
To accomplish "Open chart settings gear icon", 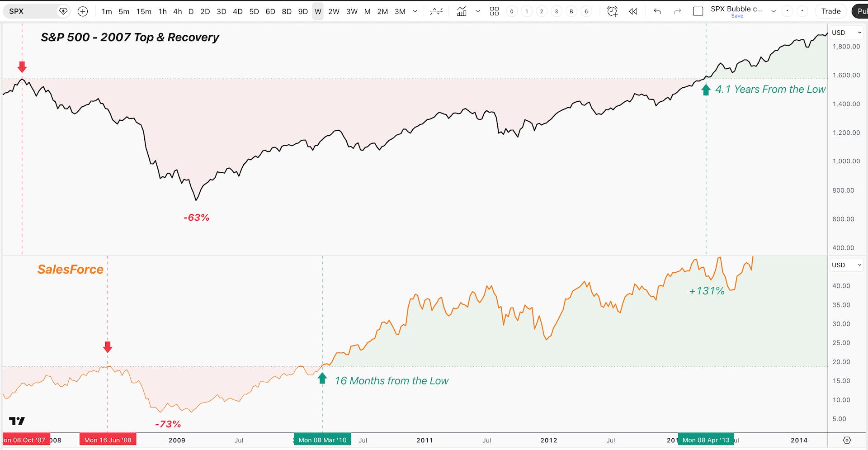I will tap(847, 440).
